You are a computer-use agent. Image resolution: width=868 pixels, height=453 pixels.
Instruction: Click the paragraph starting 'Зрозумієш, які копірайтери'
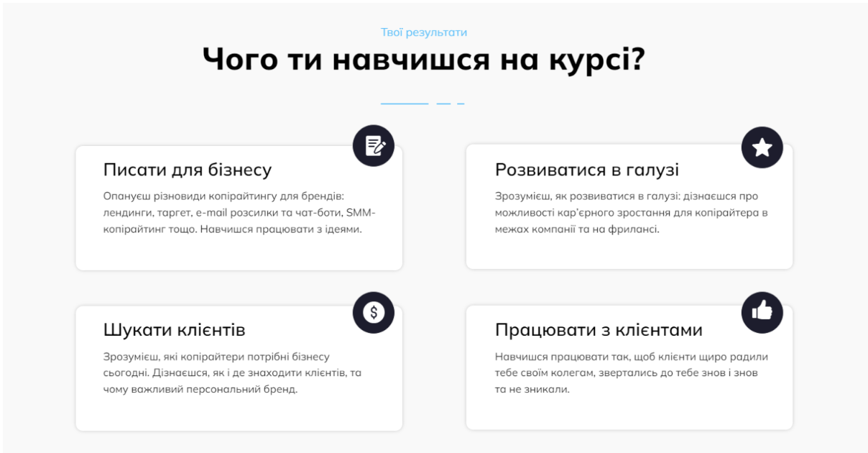click(x=231, y=372)
